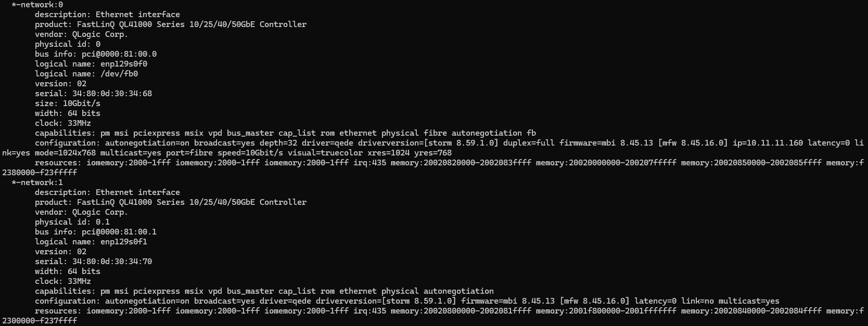Click the size: 10Gbit/s line
The width and height of the screenshot is (868, 326).
(68, 103)
